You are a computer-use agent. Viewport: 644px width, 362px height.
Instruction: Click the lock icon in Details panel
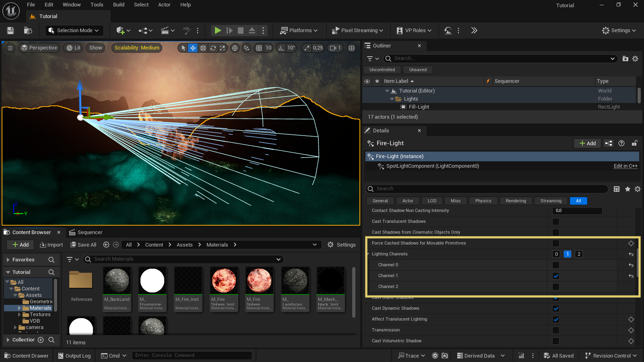634,143
